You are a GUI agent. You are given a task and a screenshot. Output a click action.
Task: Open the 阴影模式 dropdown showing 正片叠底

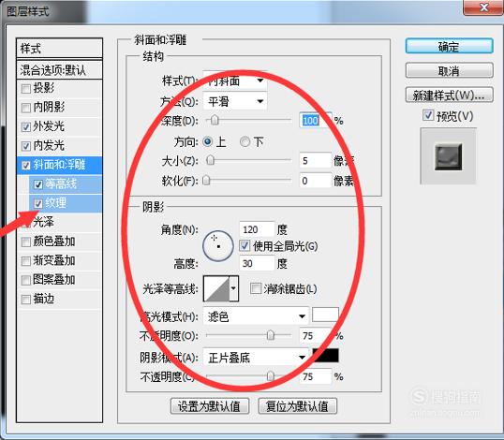pyautogui.click(x=256, y=357)
